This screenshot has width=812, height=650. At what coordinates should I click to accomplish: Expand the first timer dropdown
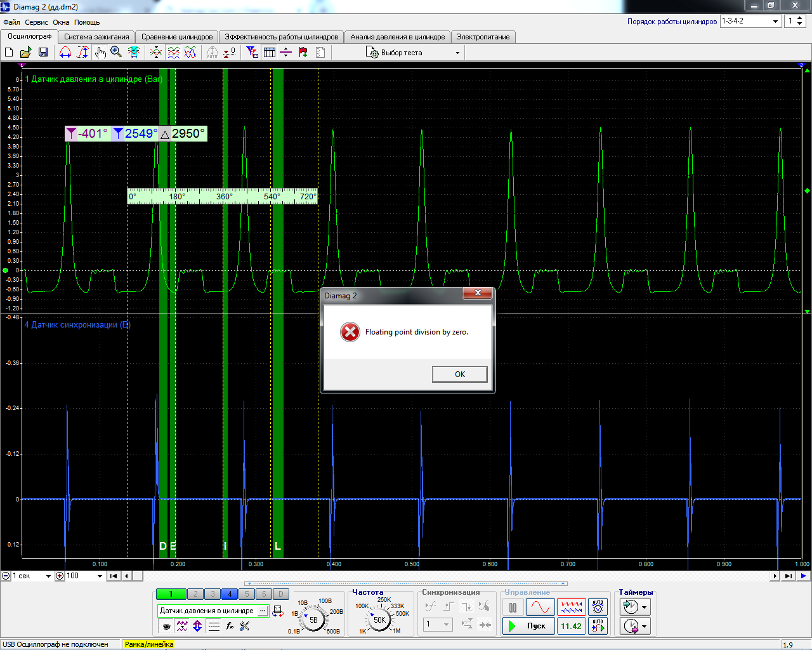click(x=645, y=607)
